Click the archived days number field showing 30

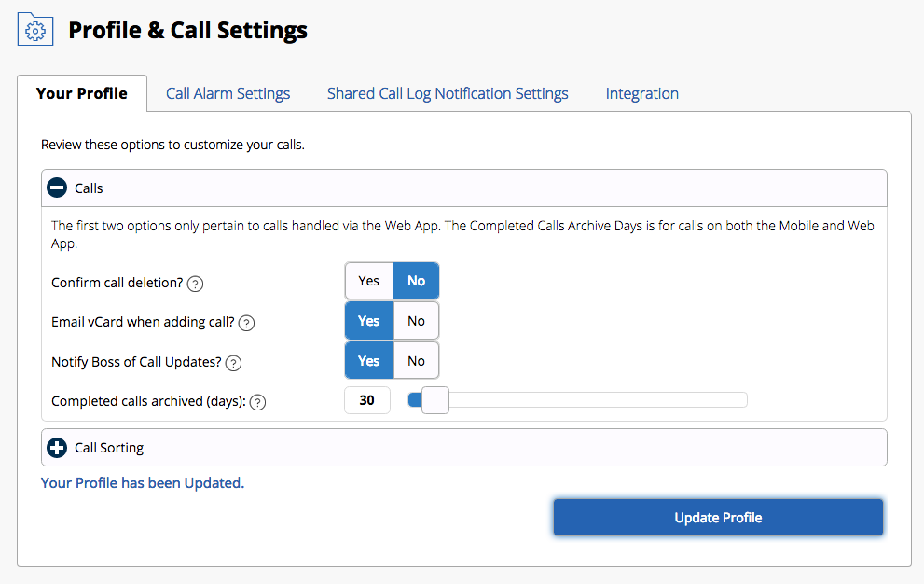[x=366, y=399]
